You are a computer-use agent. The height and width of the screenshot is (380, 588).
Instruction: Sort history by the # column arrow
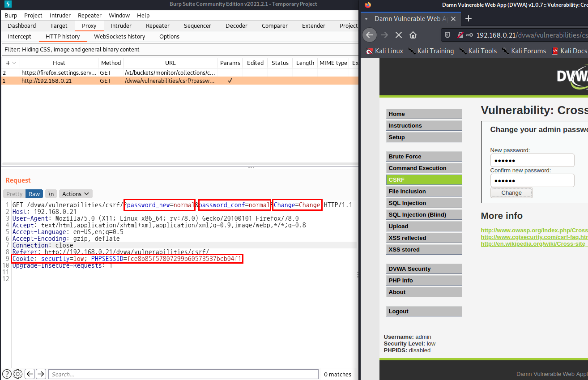click(14, 63)
